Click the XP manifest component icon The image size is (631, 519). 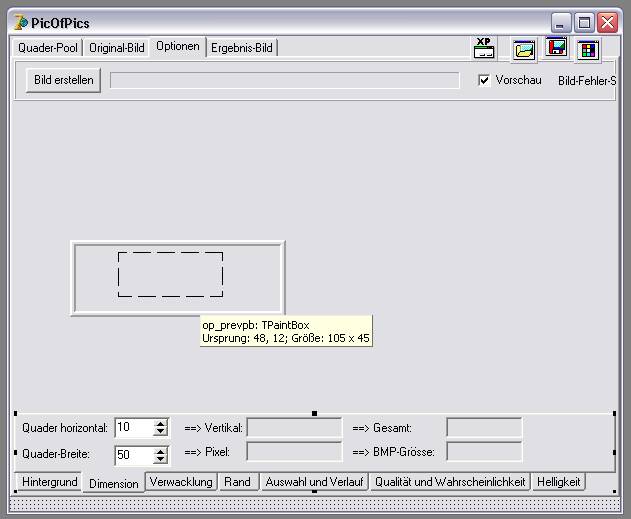(484, 48)
